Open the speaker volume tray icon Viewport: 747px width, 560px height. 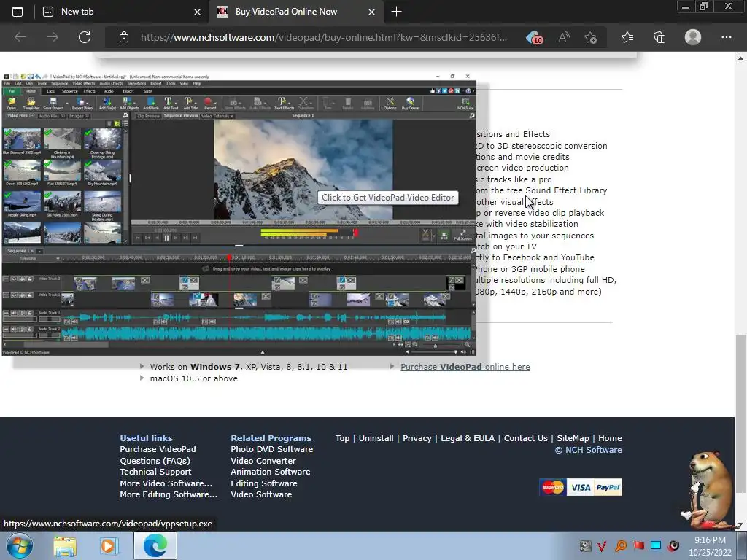click(x=673, y=545)
